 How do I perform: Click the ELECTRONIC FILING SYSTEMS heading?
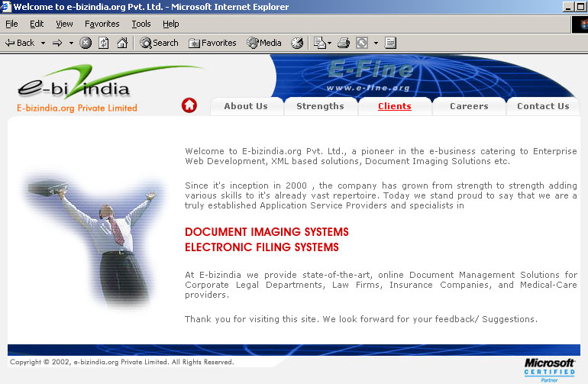click(x=262, y=247)
